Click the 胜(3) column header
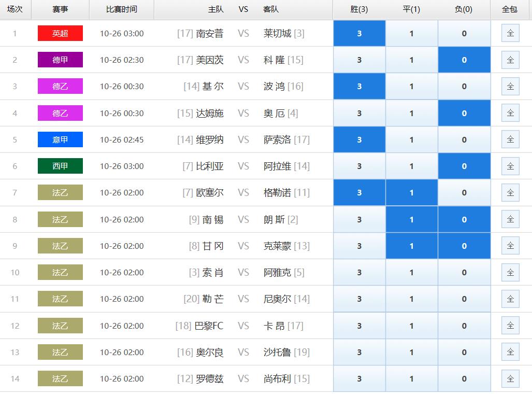The height and width of the screenshot is (394, 532). [x=360, y=9]
